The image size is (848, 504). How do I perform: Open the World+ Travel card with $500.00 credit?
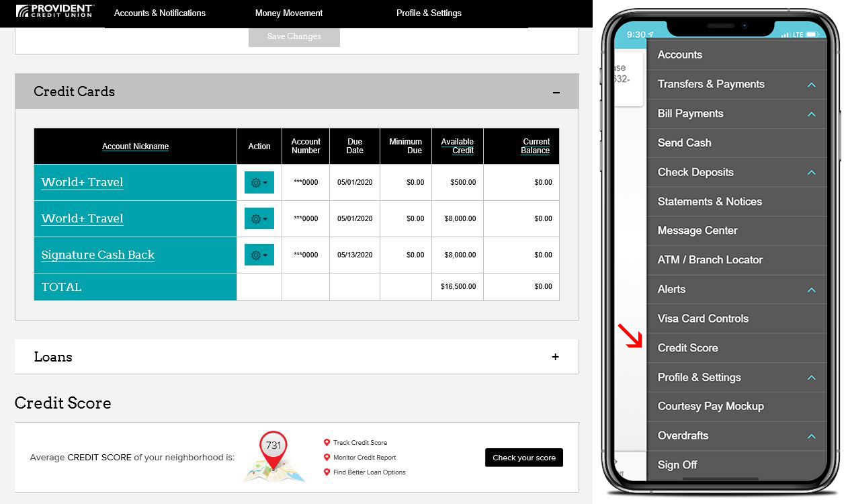82,182
